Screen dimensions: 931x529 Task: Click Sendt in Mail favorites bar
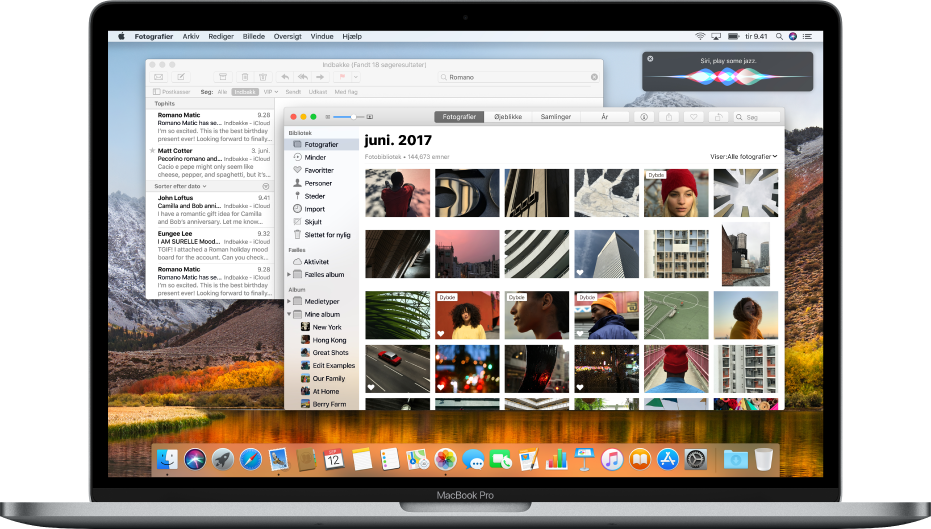click(x=293, y=92)
